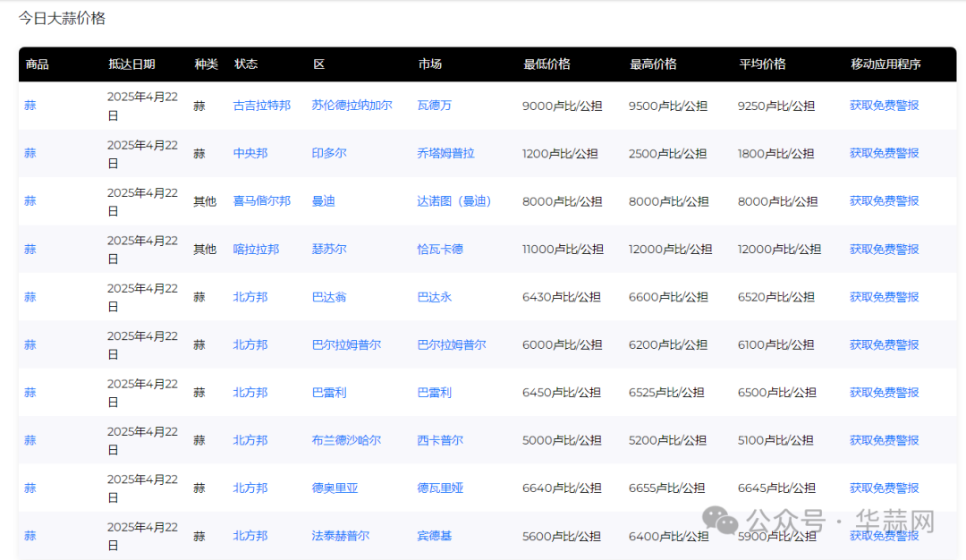966x560 pixels.
Task: Select the 6525卢比/公担 highest price cell
Action: [666, 393]
